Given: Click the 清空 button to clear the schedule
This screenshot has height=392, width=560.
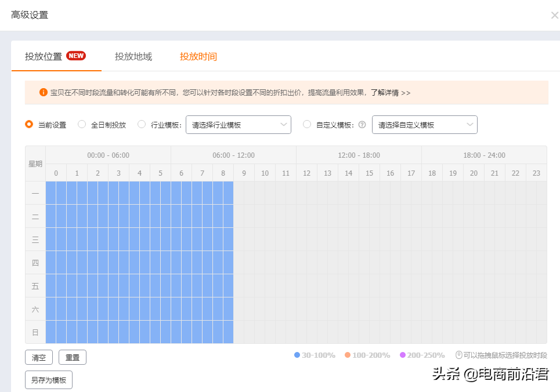Looking at the screenshot, I should click(38, 357).
